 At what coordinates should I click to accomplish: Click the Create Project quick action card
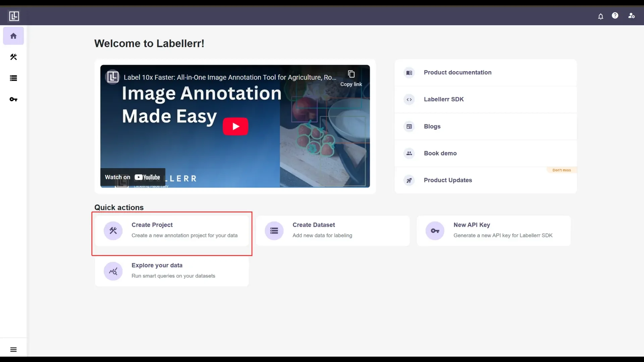click(172, 231)
